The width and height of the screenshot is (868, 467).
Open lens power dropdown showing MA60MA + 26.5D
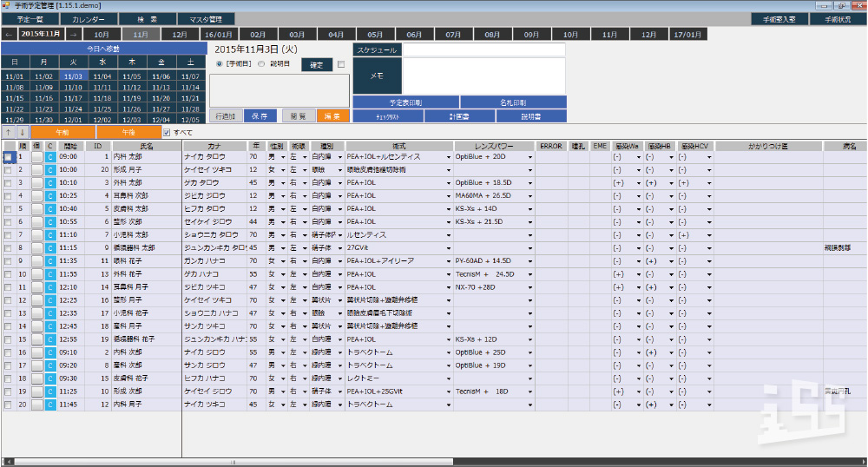click(x=529, y=196)
